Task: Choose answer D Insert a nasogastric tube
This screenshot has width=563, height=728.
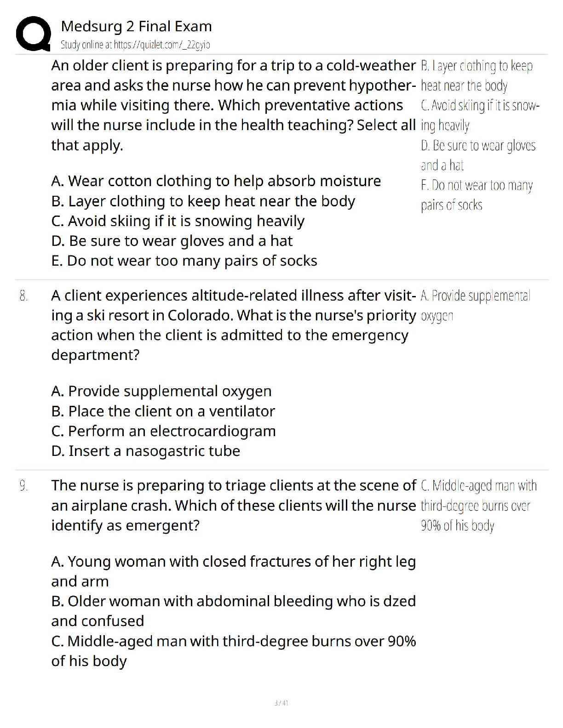Action: click(x=145, y=451)
